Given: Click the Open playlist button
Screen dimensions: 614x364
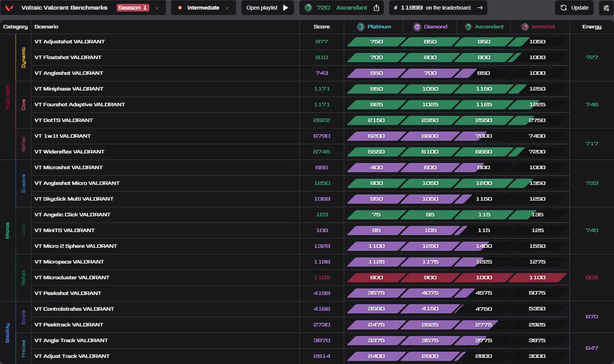Looking at the screenshot, I should click(268, 8).
